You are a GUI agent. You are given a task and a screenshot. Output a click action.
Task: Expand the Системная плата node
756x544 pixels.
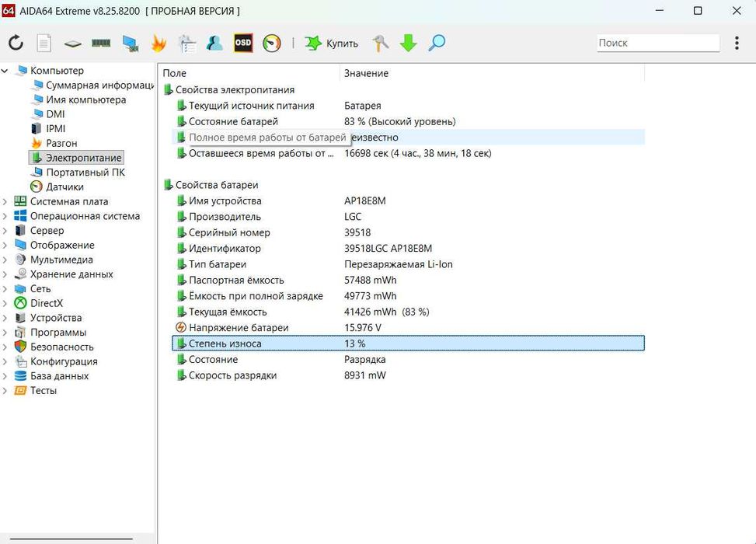5,201
